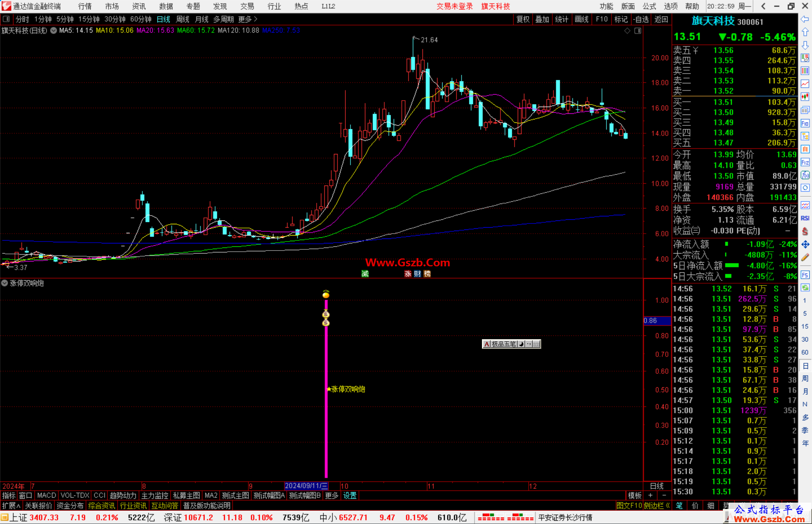Click the diamond icon at chart top right
The width and height of the screenshot is (812, 524).
point(627,31)
